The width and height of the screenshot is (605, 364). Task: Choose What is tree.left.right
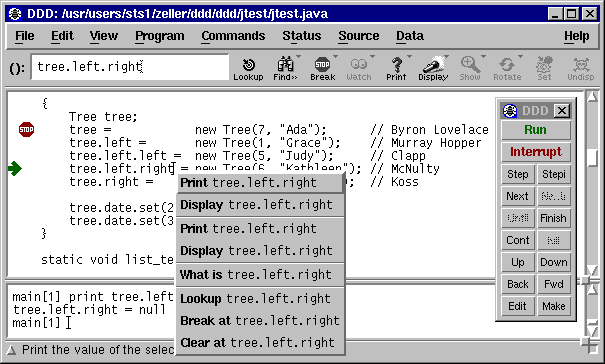click(260, 274)
